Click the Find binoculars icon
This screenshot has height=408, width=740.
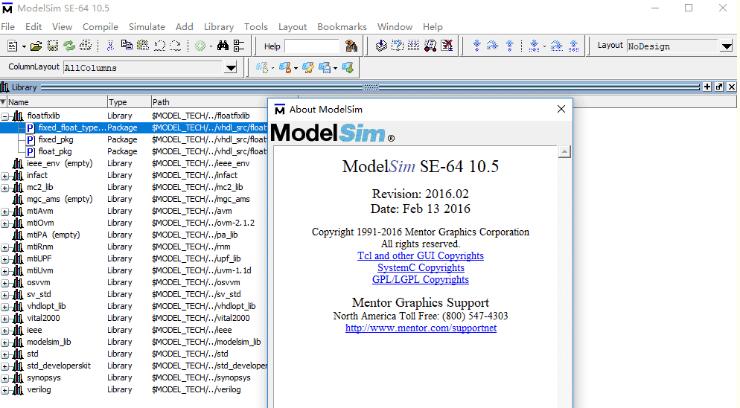pyautogui.click(x=223, y=46)
